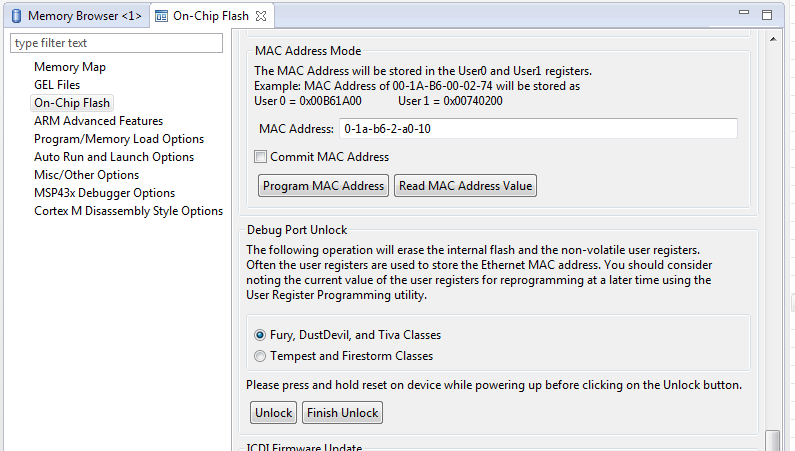Select Fury, DustDevil, and Tiva Classes
Screen dimensions: 795x451
pyautogui.click(x=260, y=335)
